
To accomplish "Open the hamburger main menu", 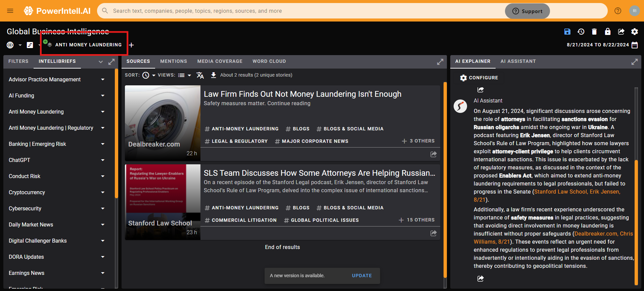I will click(10, 11).
